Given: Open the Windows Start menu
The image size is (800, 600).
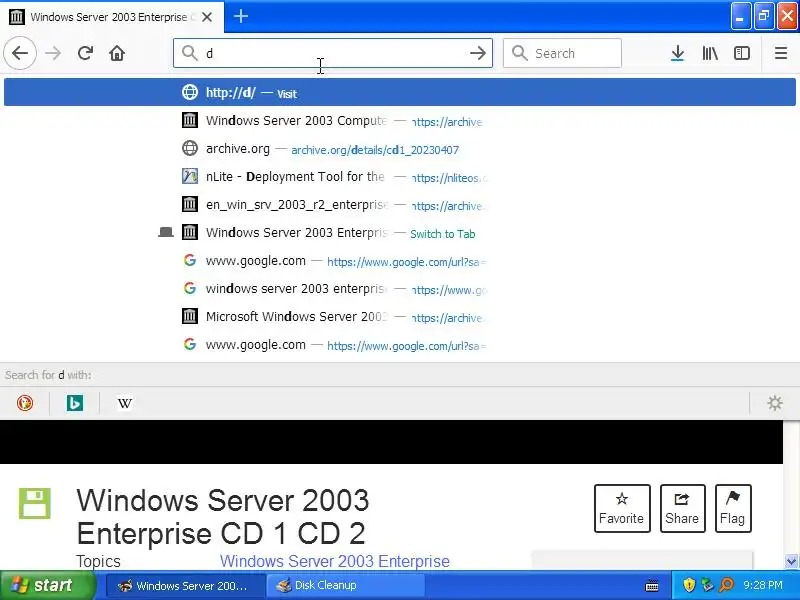Looking at the screenshot, I should (x=47, y=585).
